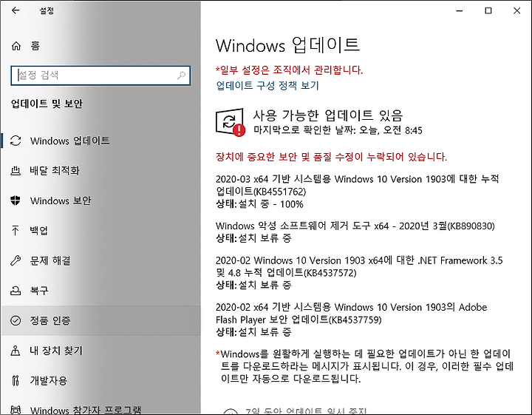Click the 사용 가능한 업데이트 있음 heading
This screenshot has height=415, width=532.
[328, 115]
